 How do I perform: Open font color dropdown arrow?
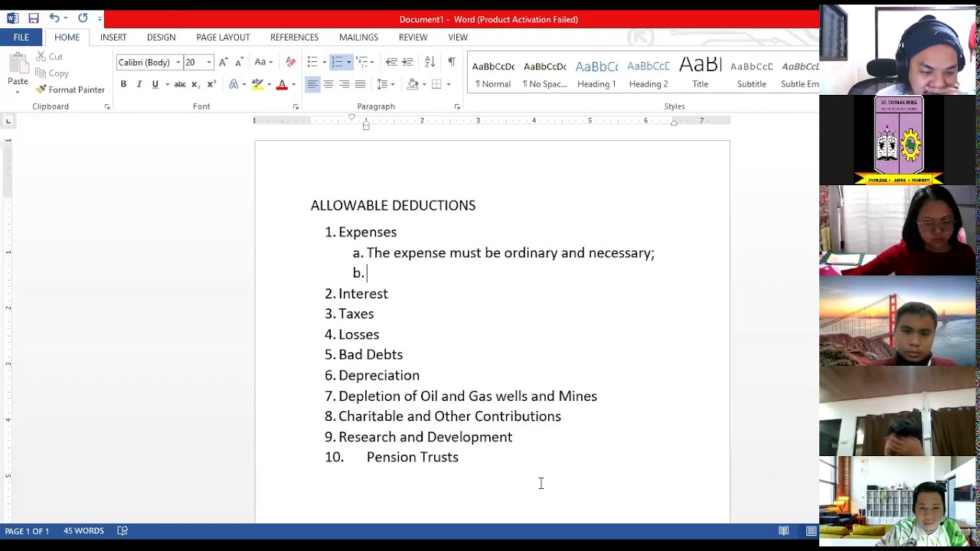tap(293, 84)
